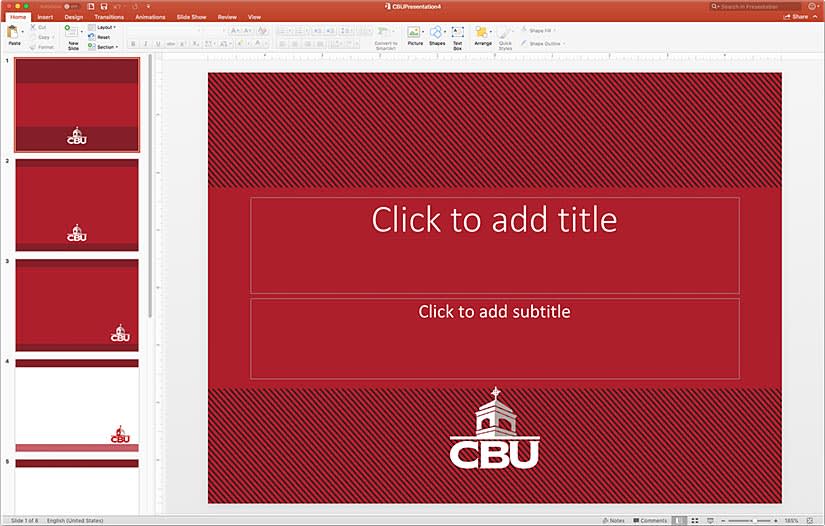
Task: Click the Clear Formatting icon
Action: coord(262,31)
